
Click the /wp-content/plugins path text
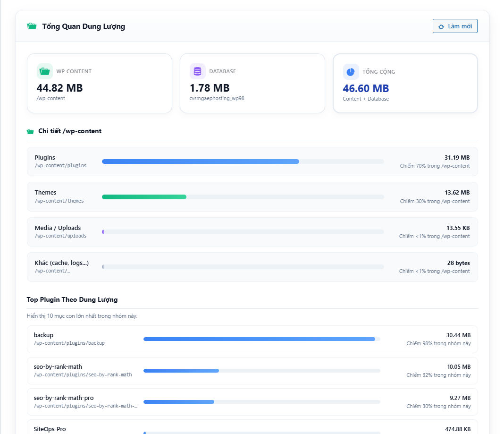[x=60, y=165]
